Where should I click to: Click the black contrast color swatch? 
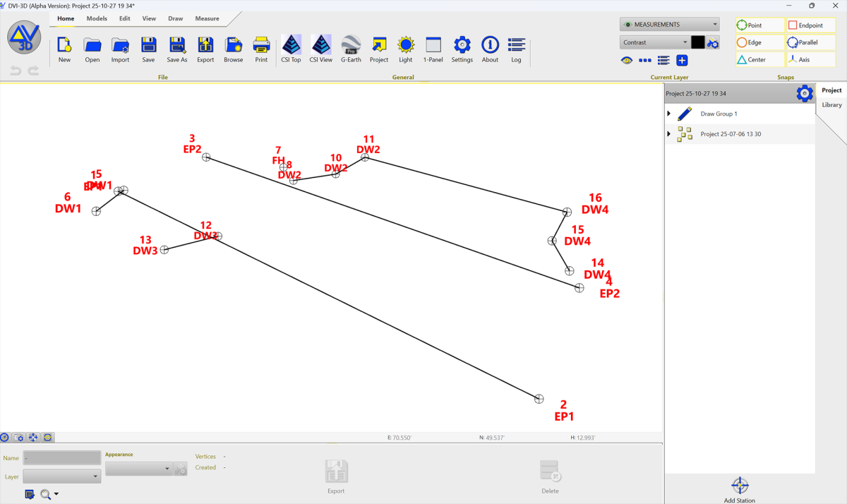pyautogui.click(x=697, y=42)
